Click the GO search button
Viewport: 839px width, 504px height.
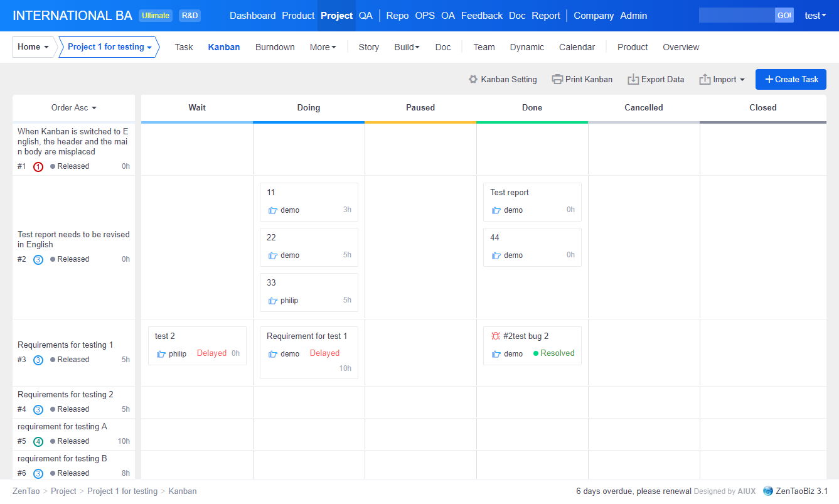784,15
